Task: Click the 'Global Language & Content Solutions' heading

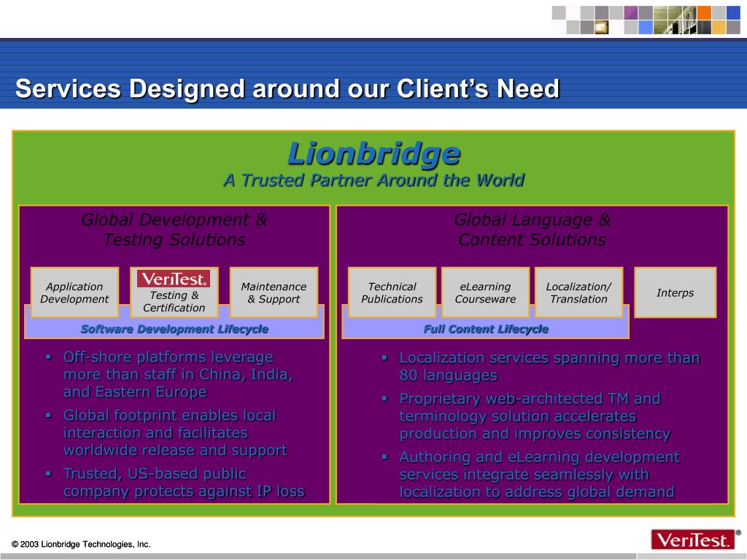Action: 532,230
